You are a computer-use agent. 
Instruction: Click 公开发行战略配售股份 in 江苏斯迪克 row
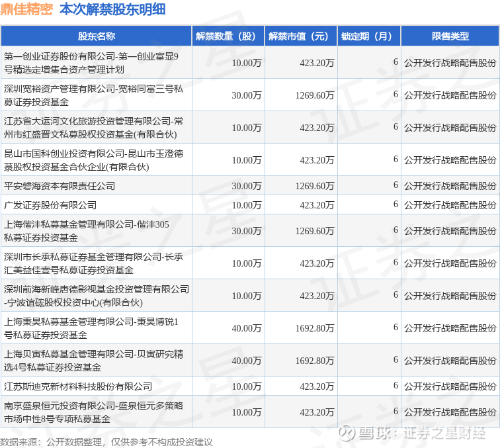point(450,386)
